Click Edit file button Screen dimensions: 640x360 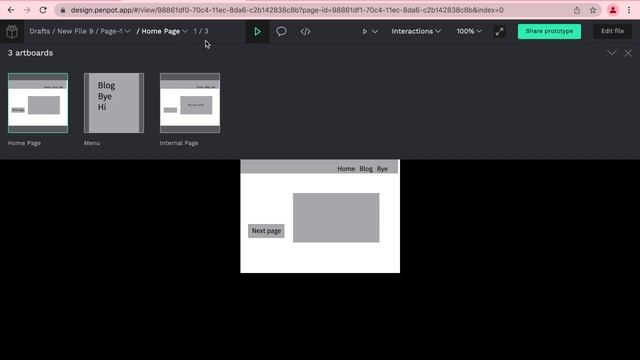[612, 31]
